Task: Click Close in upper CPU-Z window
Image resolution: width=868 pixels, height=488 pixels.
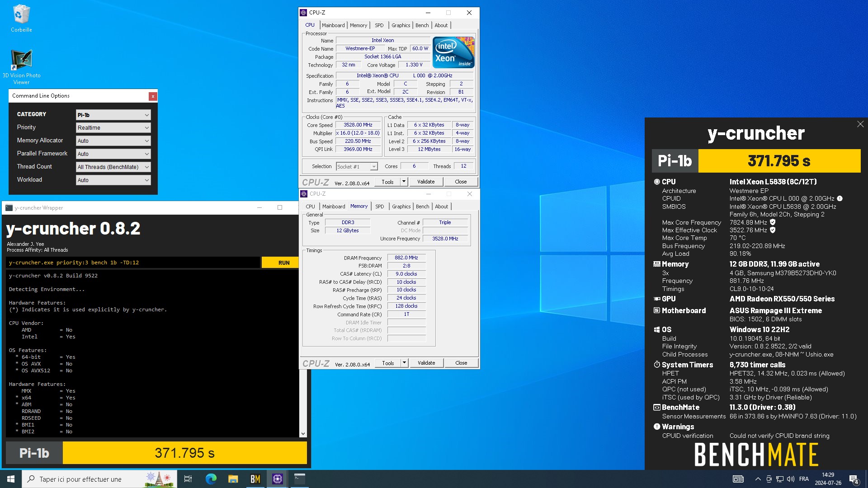Action: coord(461,182)
